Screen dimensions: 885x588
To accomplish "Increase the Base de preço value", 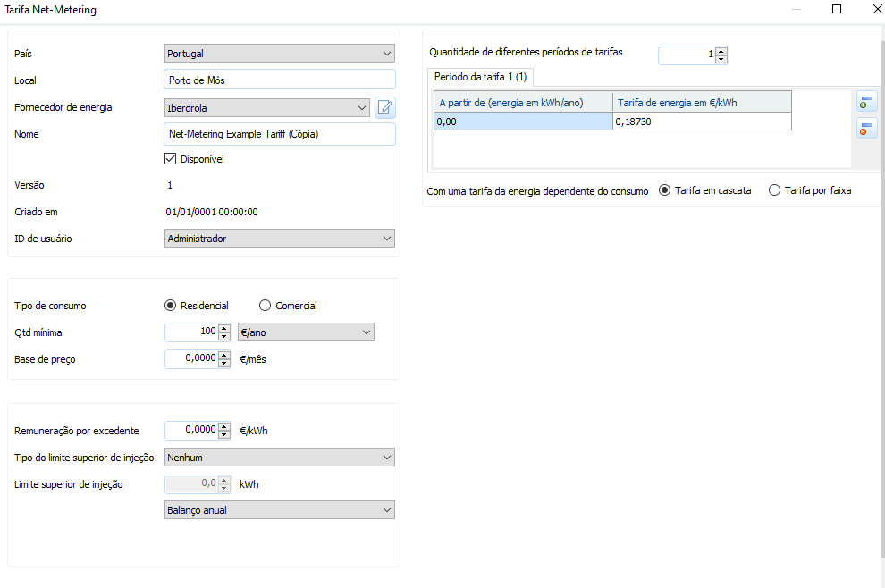I will (223, 355).
